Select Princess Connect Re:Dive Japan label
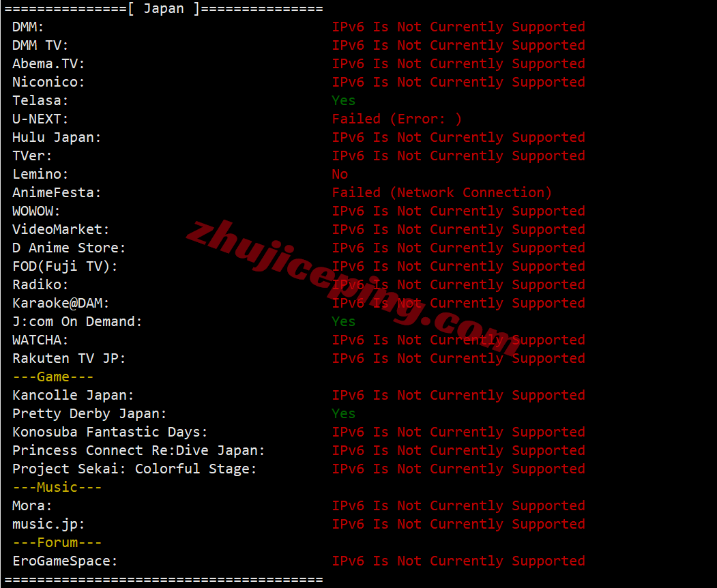The width and height of the screenshot is (717, 588). click(138, 450)
